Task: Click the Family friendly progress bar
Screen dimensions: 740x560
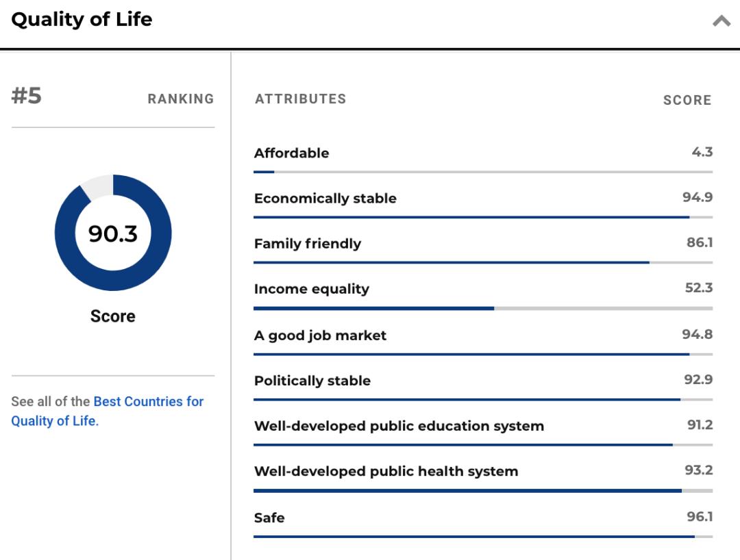Action: pos(482,262)
